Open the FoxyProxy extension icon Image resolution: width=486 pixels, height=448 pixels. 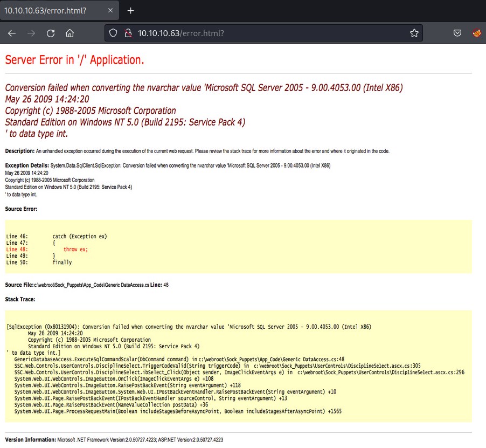point(477,33)
